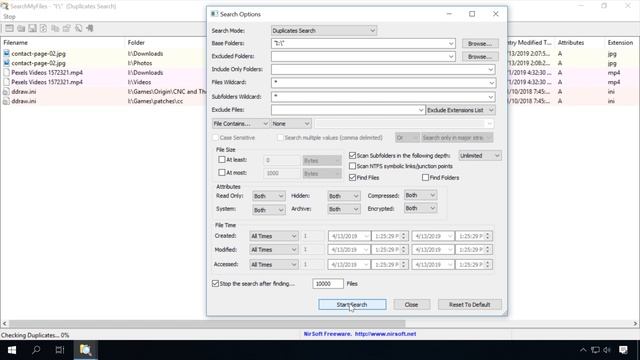Click file icon of Pexels Videos mp4 in I:\Videos
Screen dimensions: 640x360
coord(7,82)
